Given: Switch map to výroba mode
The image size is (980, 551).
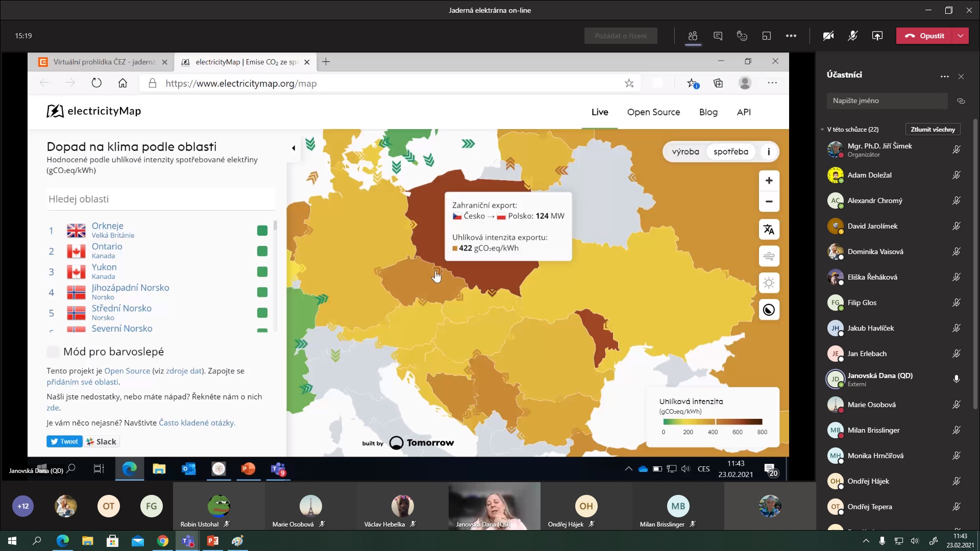Looking at the screenshot, I should tap(685, 152).
